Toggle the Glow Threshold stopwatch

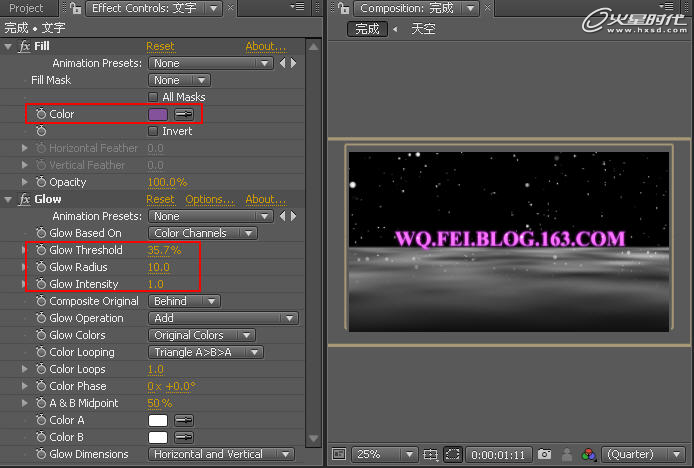pos(41,250)
